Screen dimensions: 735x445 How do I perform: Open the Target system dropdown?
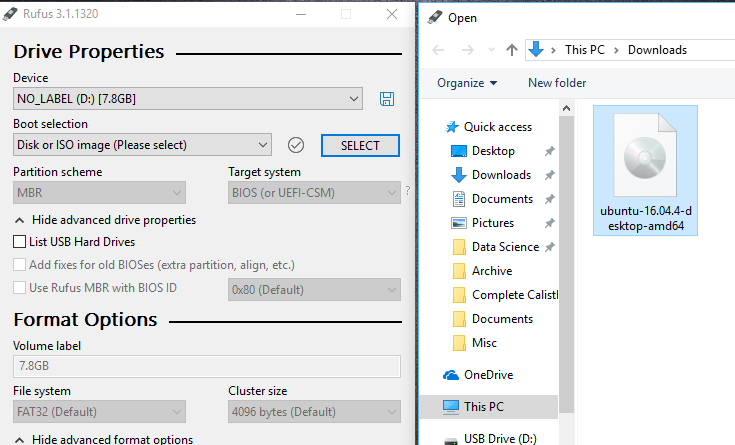pyautogui.click(x=314, y=193)
